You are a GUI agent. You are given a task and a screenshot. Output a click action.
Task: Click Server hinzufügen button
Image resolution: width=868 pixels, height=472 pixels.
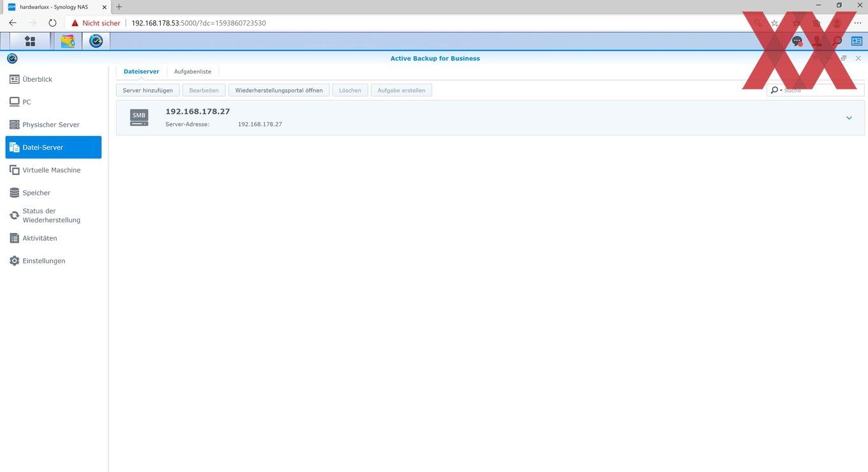coord(148,90)
